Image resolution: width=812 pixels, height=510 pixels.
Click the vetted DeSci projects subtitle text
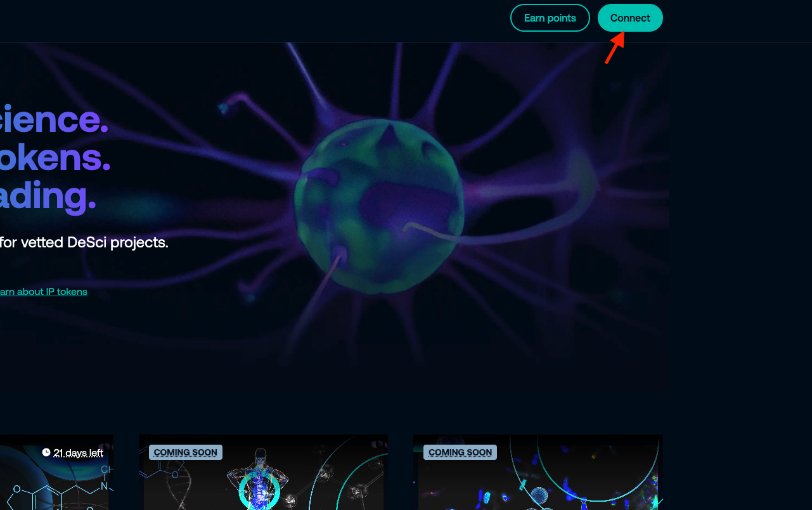click(x=84, y=242)
